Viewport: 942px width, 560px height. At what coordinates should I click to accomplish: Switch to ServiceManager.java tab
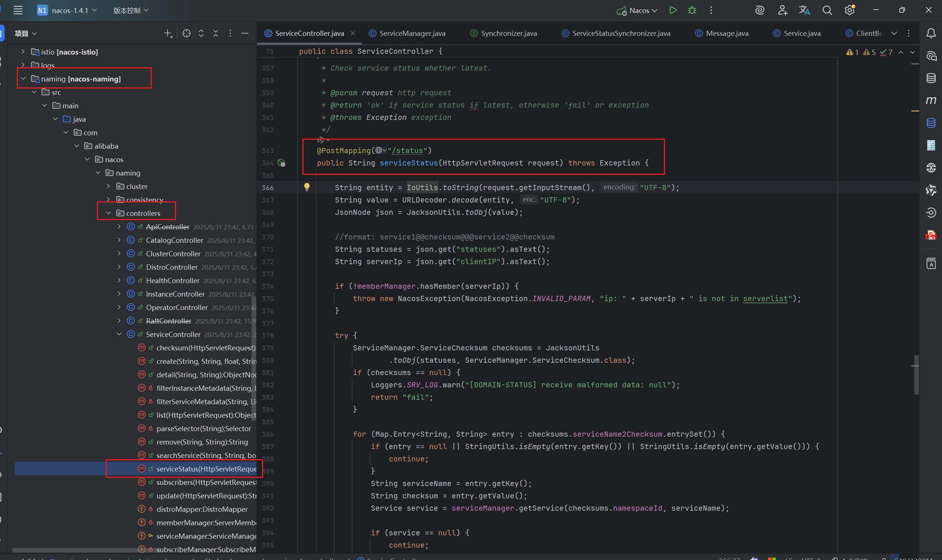[412, 33]
